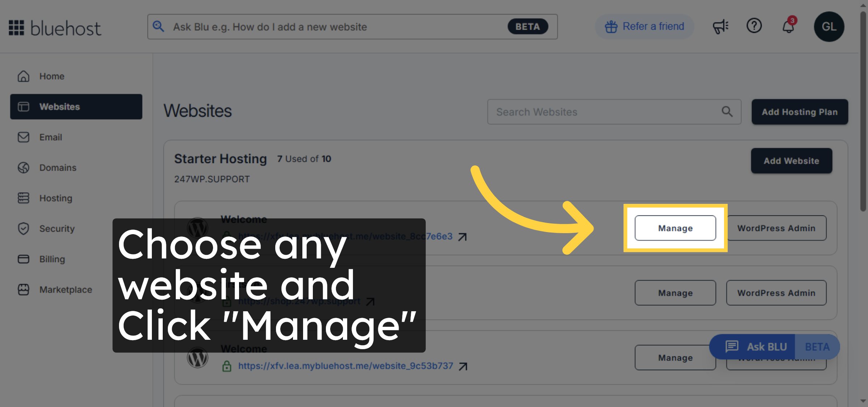Select the Email envelope icon in sidebar
This screenshot has width=868, height=407.
point(23,137)
